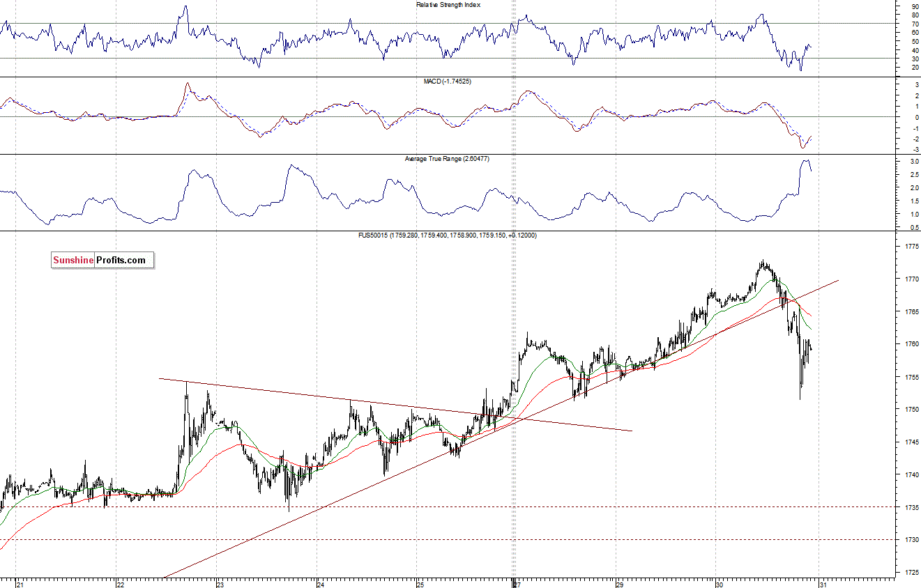Click the 2.0 level on ATR scale

pos(914,188)
